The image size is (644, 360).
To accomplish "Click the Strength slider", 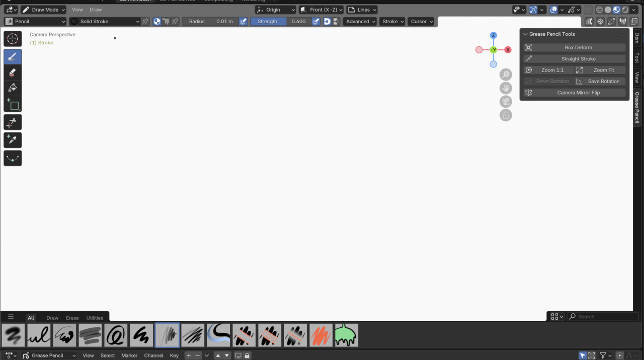I will (x=281, y=22).
